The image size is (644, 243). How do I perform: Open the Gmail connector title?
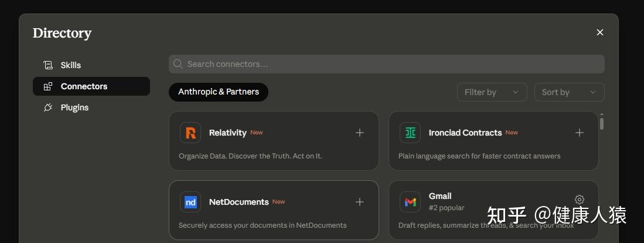[x=440, y=196]
